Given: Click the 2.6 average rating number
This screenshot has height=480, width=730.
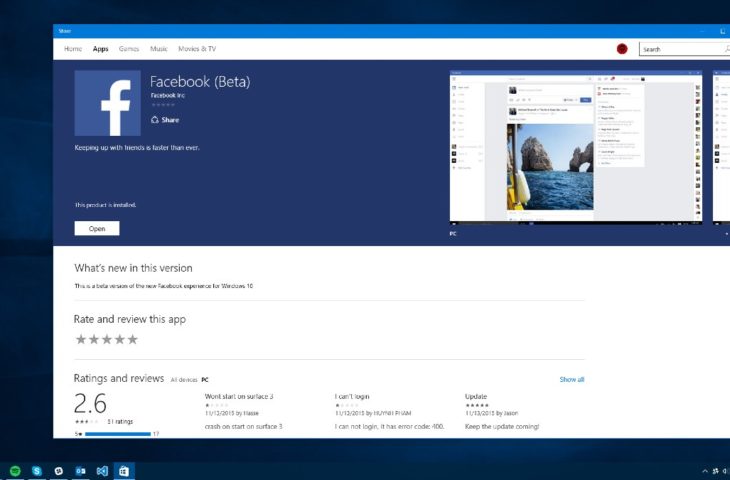Looking at the screenshot, I should 90,403.
